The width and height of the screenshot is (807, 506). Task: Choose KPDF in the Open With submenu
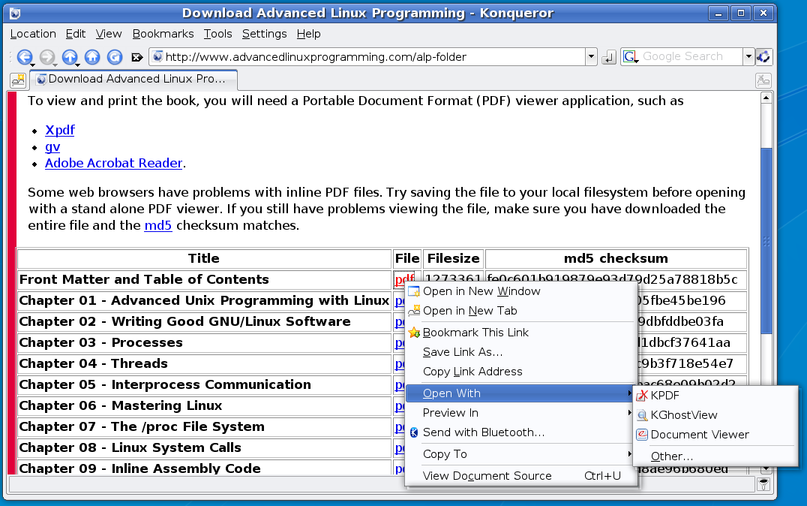[x=715, y=395]
